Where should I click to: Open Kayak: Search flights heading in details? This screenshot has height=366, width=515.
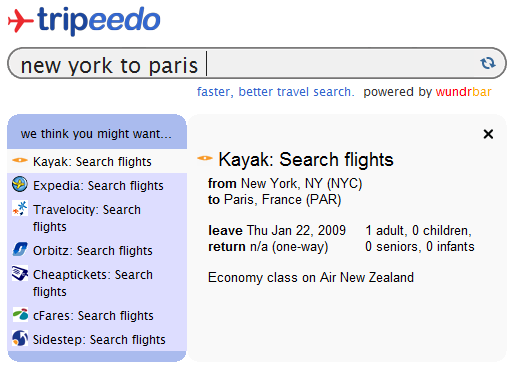click(306, 159)
